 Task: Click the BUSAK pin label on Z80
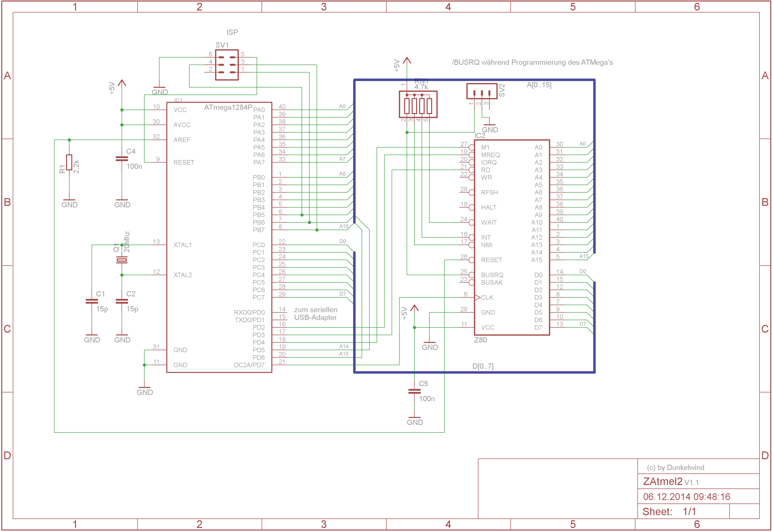click(491, 282)
